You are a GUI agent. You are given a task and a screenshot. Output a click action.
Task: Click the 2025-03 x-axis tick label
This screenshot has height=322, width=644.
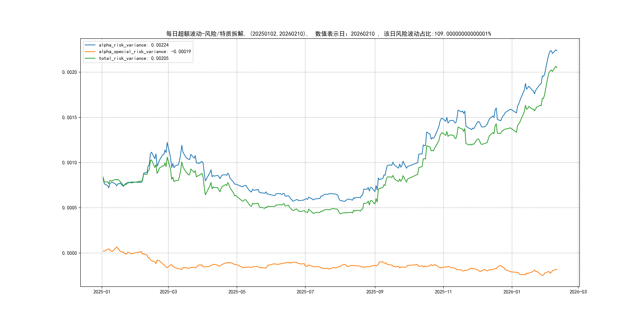pyautogui.click(x=168, y=292)
